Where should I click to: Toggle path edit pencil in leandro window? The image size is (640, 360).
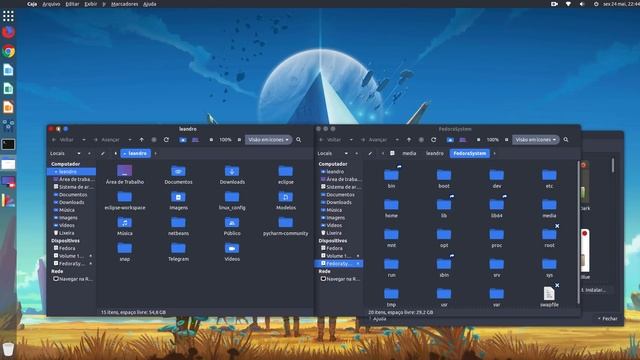coord(103,153)
